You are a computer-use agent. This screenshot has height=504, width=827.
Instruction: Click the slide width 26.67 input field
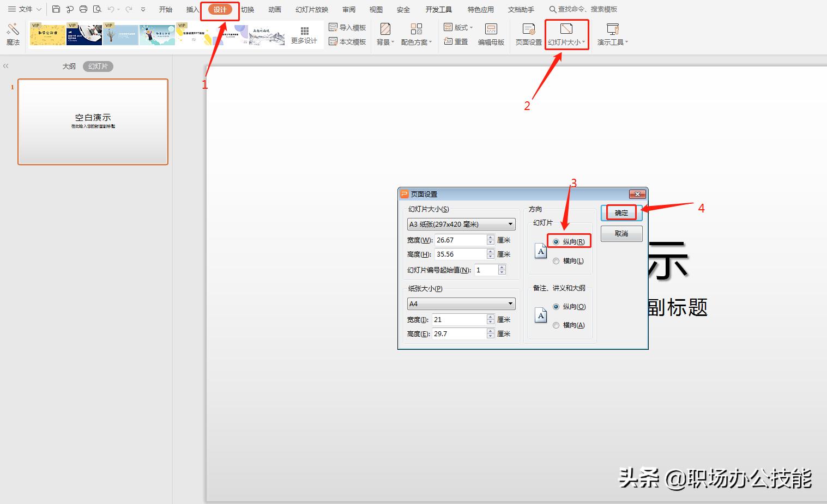click(460, 240)
